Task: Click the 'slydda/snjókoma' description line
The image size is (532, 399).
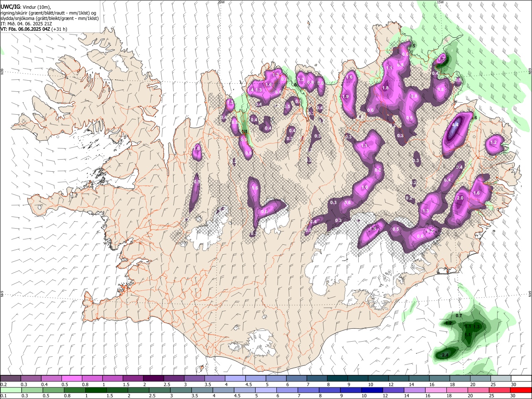Action: coord(49,18)
